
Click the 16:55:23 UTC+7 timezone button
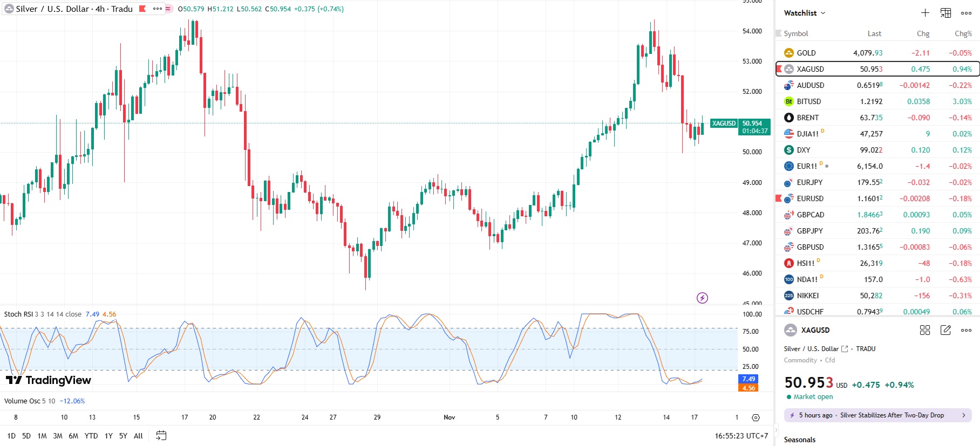[741, 436]
